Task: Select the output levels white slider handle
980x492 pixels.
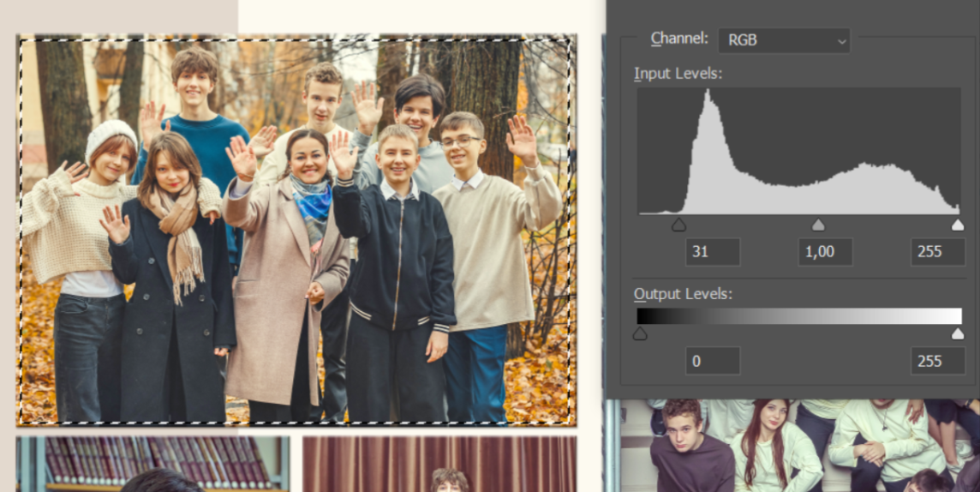Action: (x=958, y=333)
